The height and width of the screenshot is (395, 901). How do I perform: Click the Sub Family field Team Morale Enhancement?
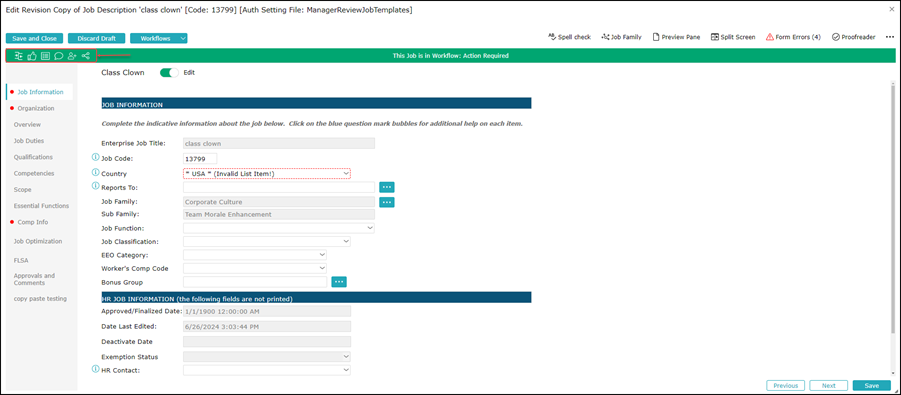pyautogui.click(x=279, y=214)
